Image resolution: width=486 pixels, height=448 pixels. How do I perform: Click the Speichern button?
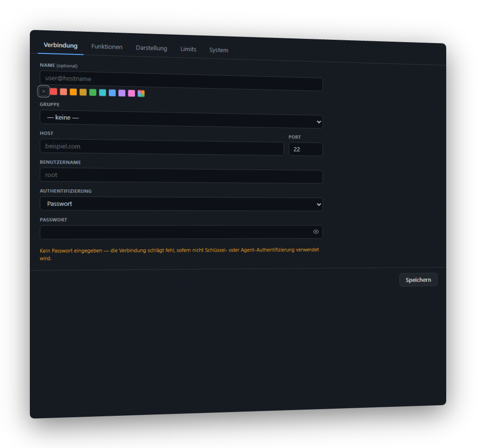tap(418, 280)
